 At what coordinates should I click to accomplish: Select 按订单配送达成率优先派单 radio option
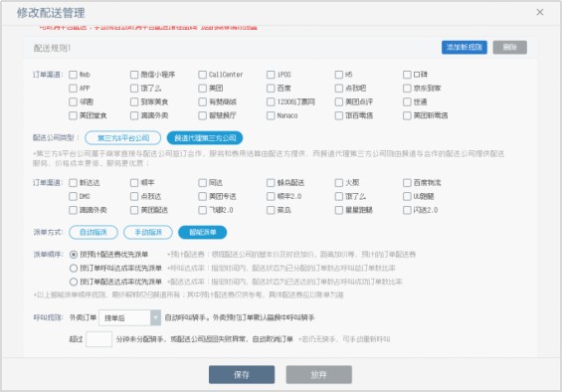pos(74,282)
